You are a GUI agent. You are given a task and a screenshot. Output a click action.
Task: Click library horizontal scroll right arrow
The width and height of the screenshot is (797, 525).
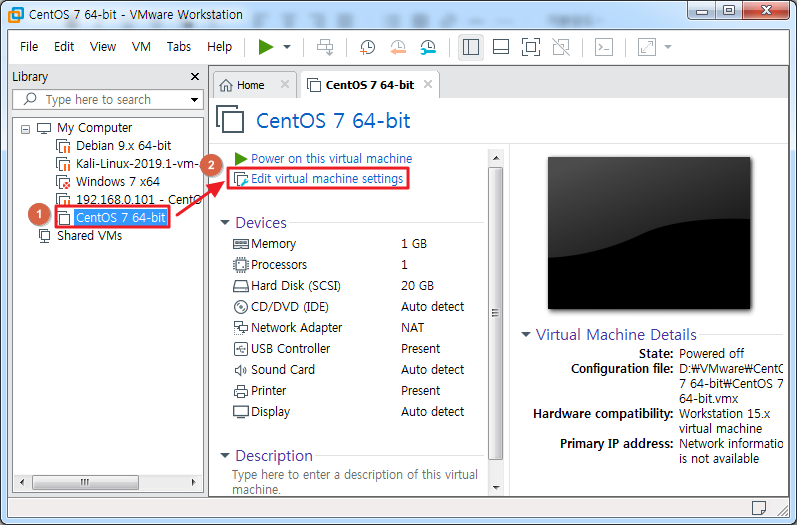(194, 482)
